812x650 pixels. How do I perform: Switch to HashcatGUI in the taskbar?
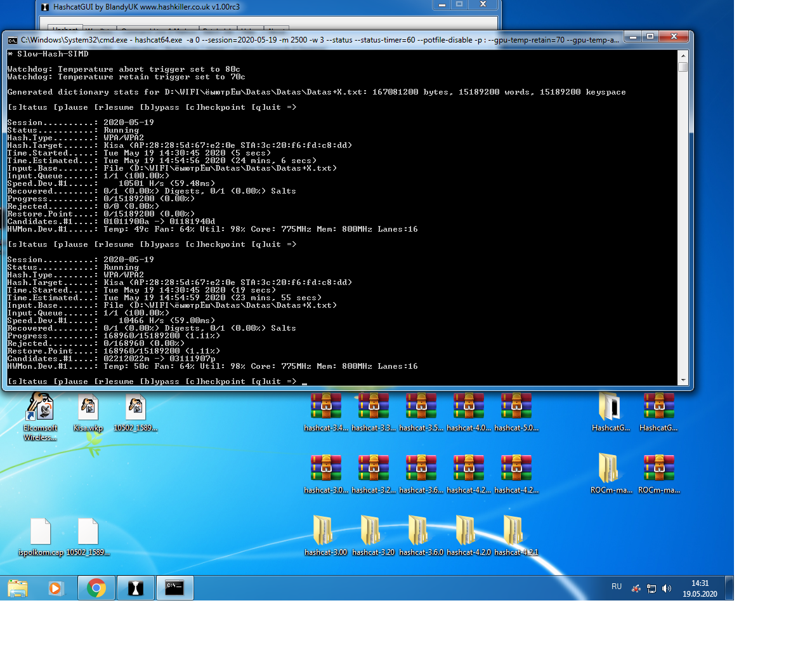coord(136,588)
